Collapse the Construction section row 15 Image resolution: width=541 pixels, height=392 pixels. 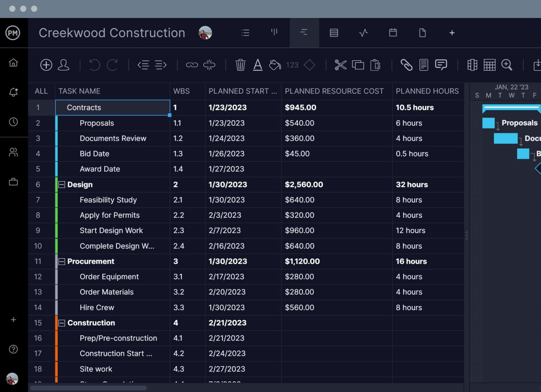point(62,323)
